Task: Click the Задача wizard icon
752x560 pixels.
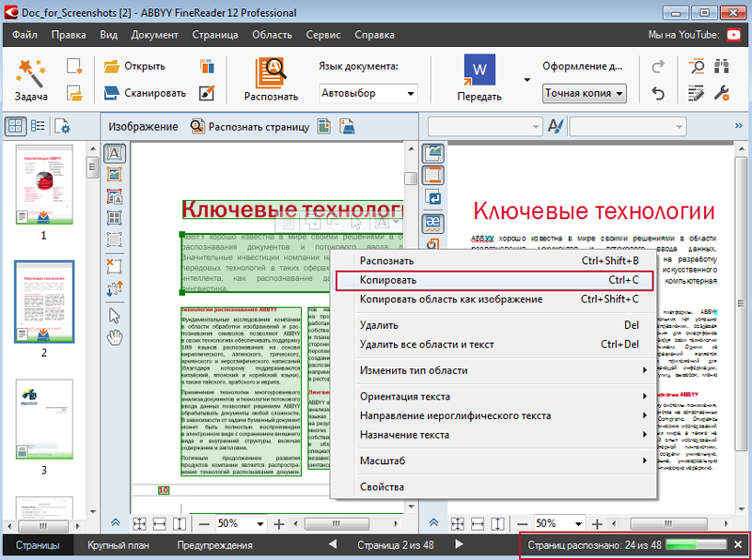Action: pyautogui.click(x=30, y=70)
